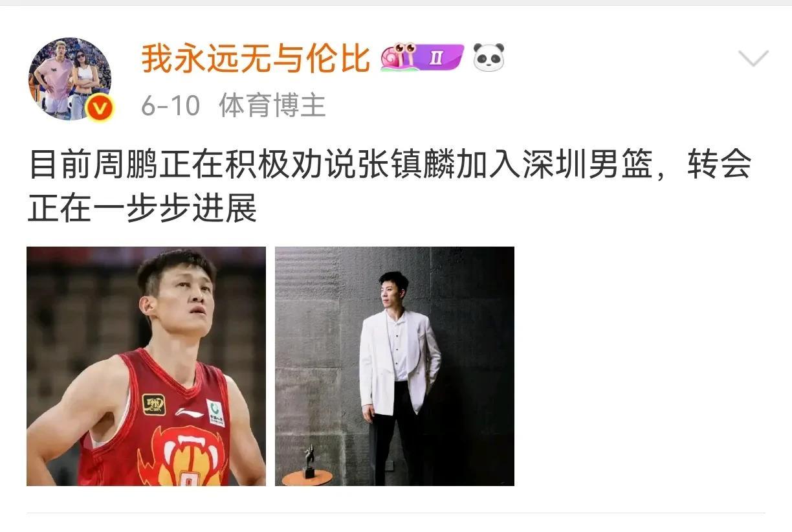Tap the 体育博主 label

272,105
